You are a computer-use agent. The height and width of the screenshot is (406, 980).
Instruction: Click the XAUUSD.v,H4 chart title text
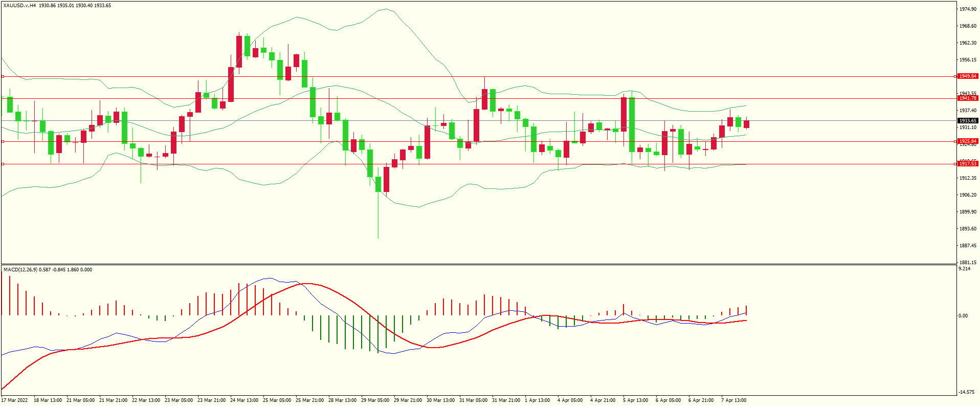click(19, 6)
